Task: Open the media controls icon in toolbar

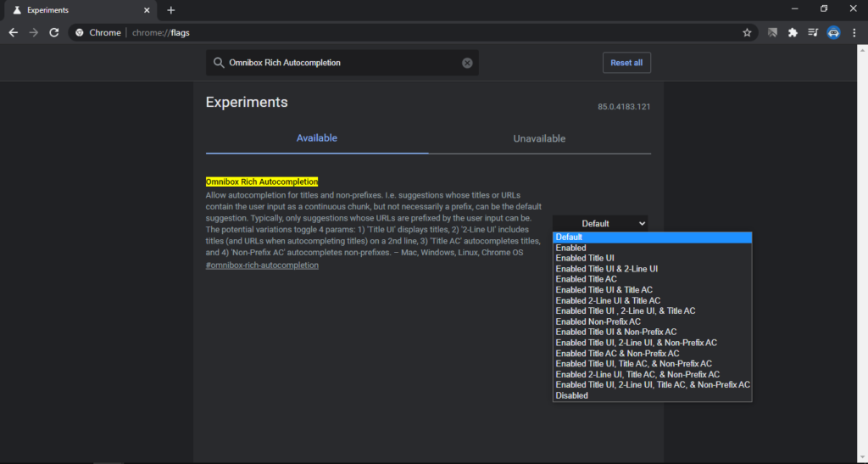Action: point(813,32)
